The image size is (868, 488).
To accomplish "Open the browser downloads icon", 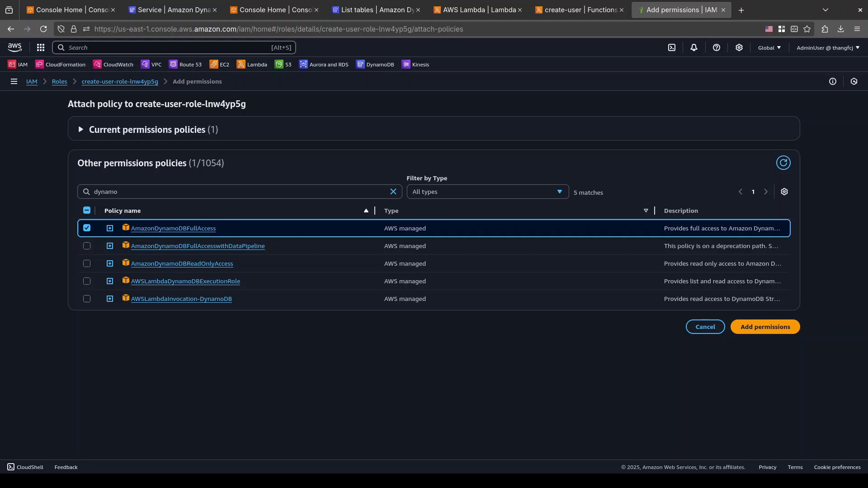I will coord(840,29).
